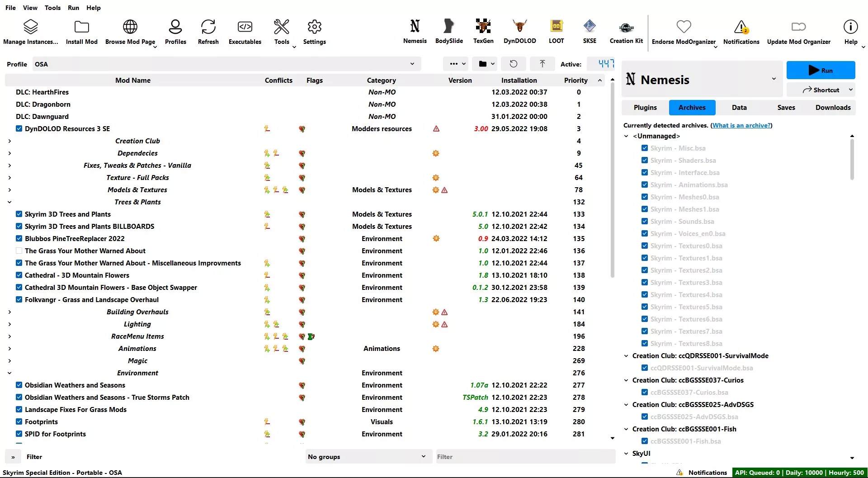Collapse the Trees & Plants separator

9,202
